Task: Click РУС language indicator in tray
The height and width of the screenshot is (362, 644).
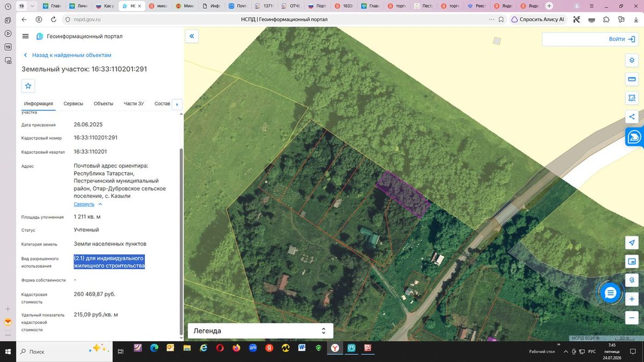Action: pyautogui.click(x=592, y=351)
